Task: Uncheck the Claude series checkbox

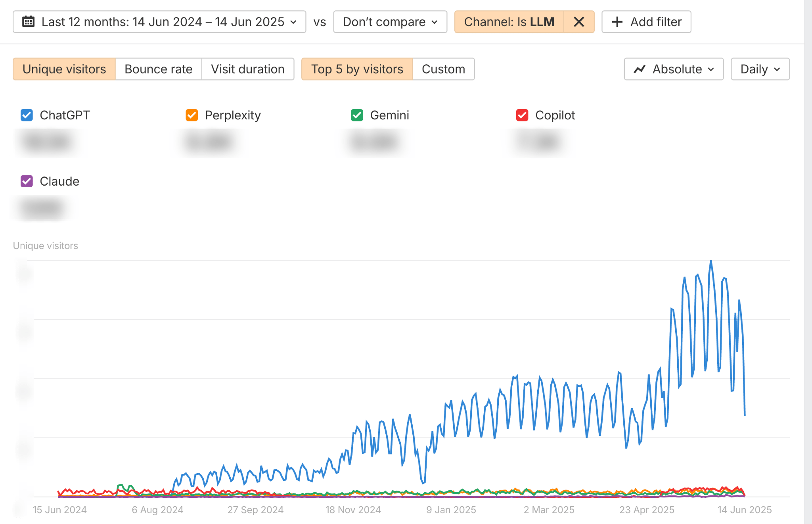Action: point(26,181)
